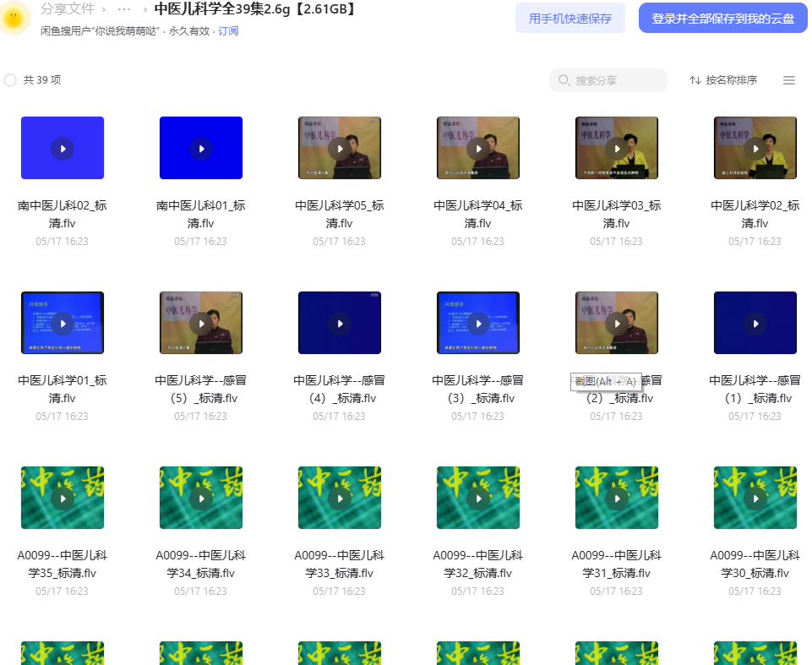The height and width of the screenshot is (665, 812).
Task: Expand the breadcrumb ellipsis menu
Action: pos(124,9)
